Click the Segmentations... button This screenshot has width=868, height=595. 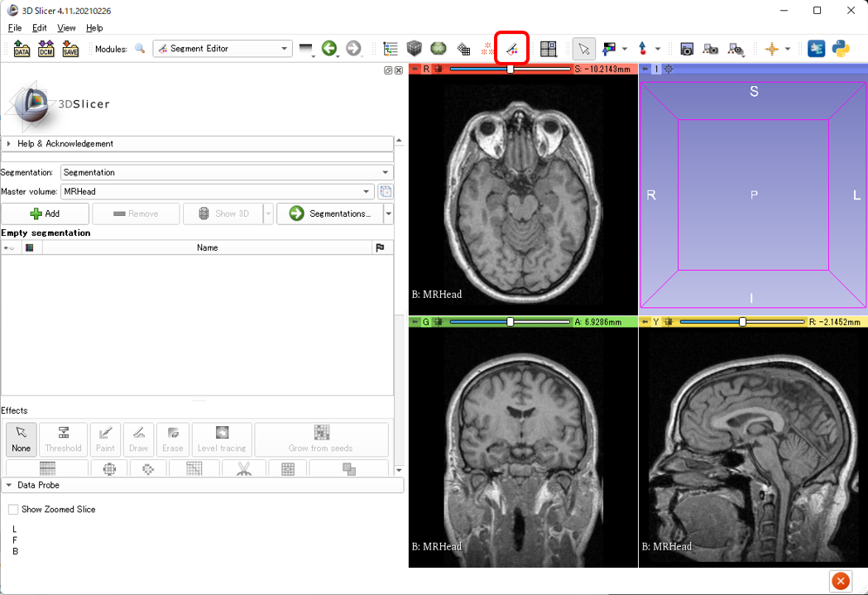coord(330,214)
